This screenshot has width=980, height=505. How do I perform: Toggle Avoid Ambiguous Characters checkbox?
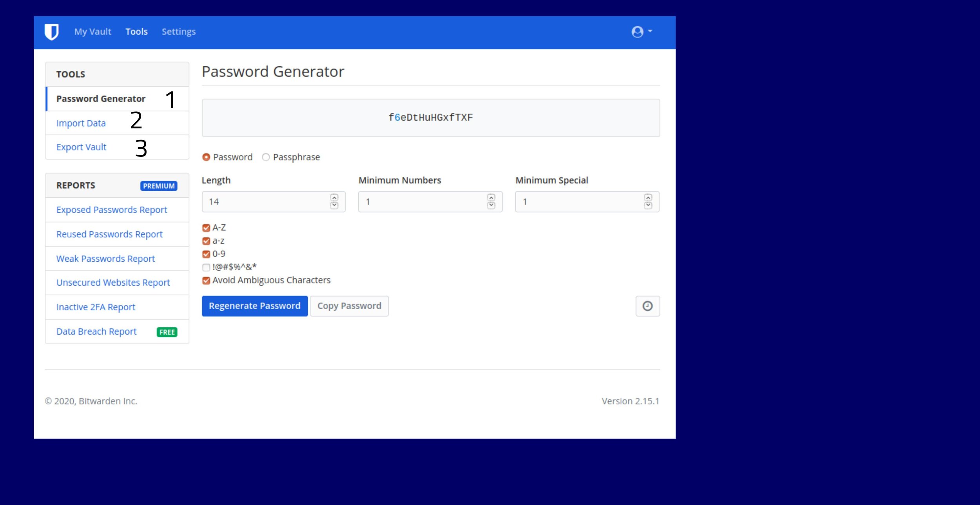(x=206, y=281)
